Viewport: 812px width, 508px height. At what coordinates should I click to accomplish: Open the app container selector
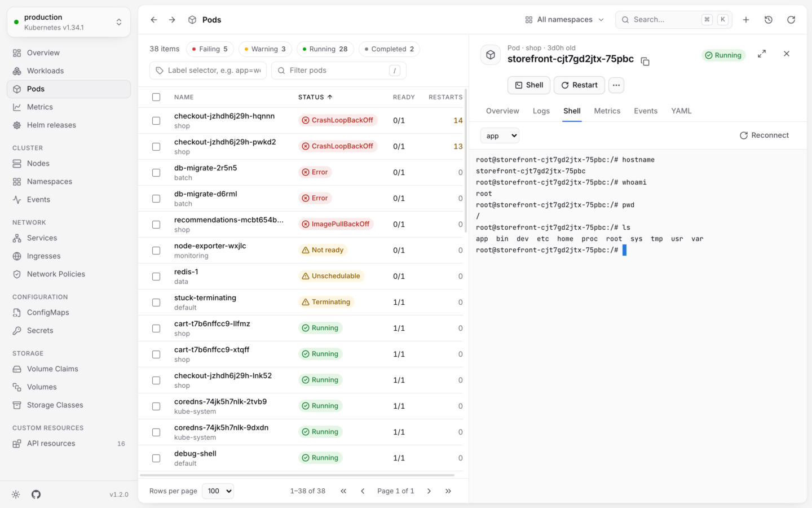click(500, 135)
